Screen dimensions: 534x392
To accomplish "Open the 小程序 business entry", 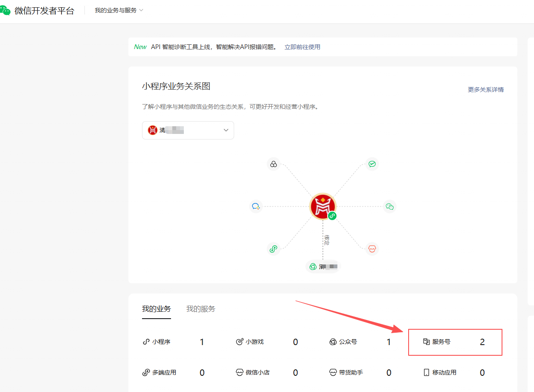I will pos(161,342).
